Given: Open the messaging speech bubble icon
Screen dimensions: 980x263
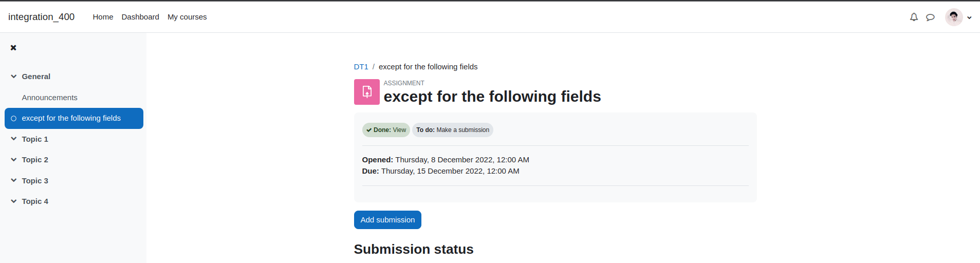Looking at the screenshot, I should point(930,17).
